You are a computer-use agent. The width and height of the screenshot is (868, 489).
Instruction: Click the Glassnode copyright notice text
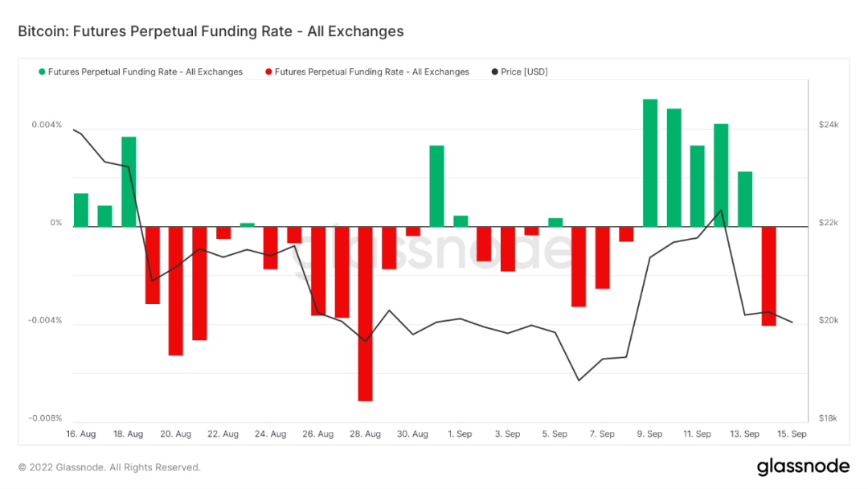point(109,467)
